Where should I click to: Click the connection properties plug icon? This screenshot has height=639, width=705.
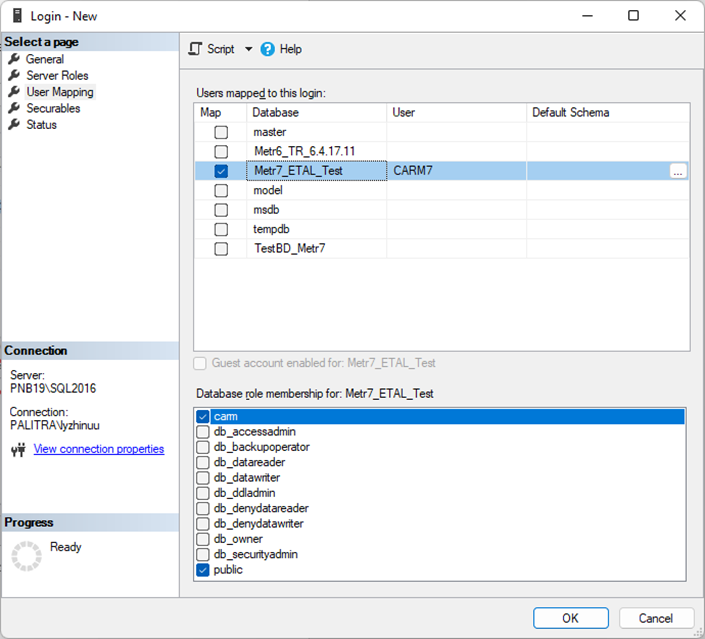18,449
